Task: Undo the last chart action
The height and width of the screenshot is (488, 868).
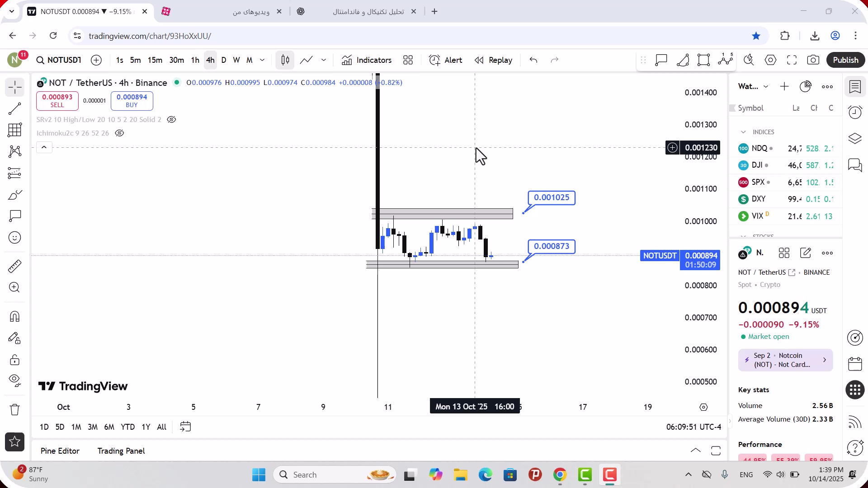Action: [x=533, y=60]
